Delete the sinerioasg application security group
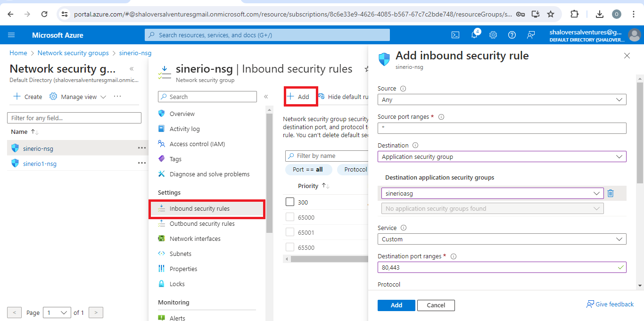644x321 pixels. click(611, 193)
